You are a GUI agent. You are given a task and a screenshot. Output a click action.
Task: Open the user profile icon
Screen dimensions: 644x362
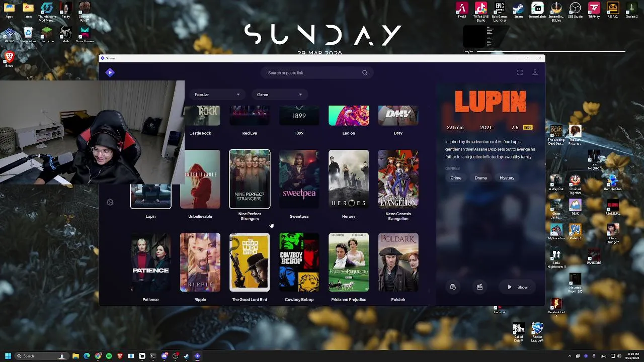(x=535, y=73)
